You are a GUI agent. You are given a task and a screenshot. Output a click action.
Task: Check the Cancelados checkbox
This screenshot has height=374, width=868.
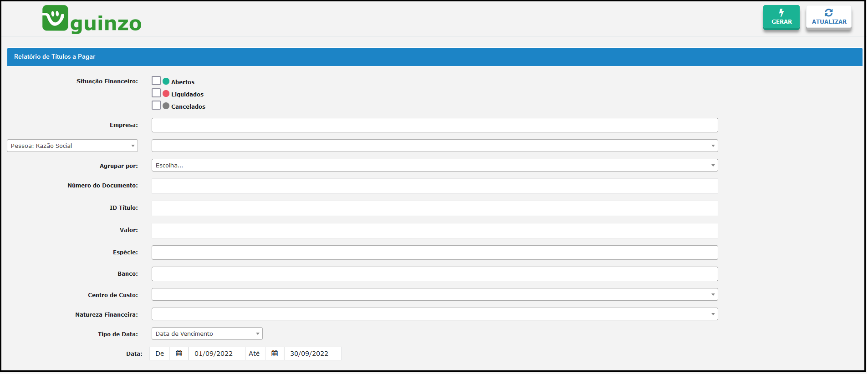156,105
